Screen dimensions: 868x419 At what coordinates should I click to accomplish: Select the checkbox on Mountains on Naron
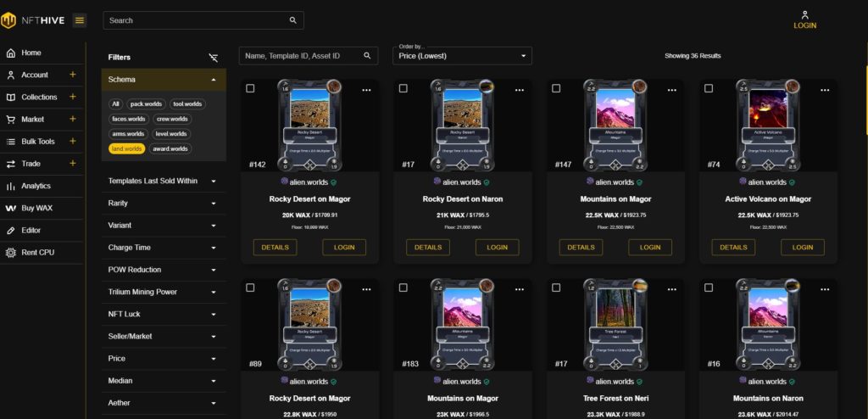[x=709, y=288]
